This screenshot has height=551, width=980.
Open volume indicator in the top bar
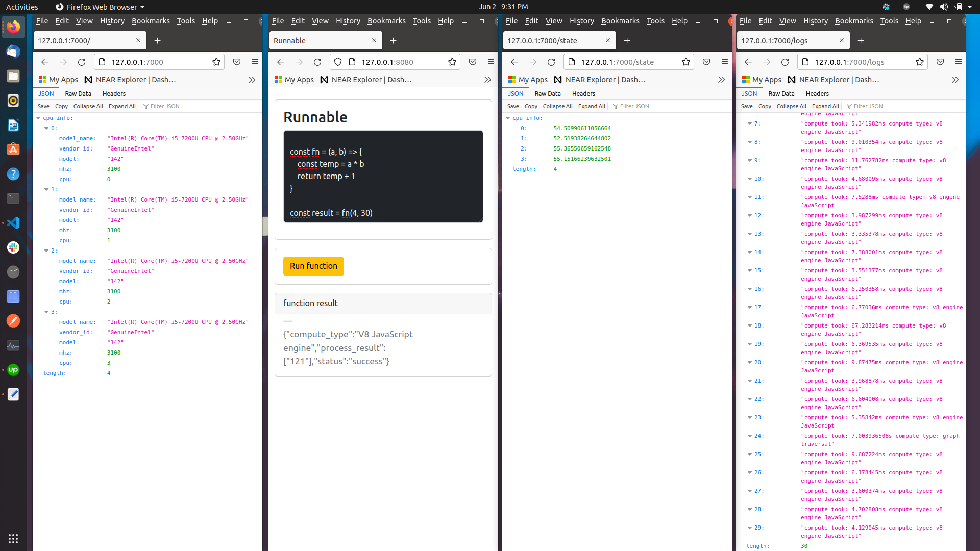(x=944, y=7)
